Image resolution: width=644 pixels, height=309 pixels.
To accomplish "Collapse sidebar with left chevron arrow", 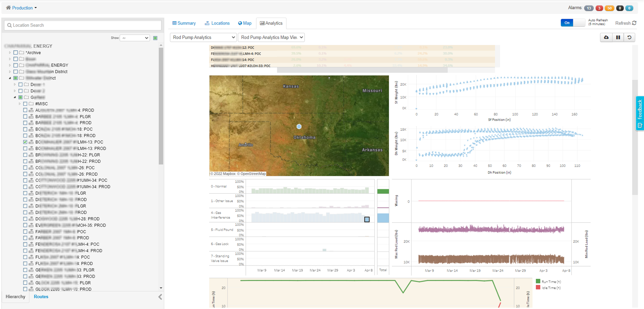I will [160, 297].
